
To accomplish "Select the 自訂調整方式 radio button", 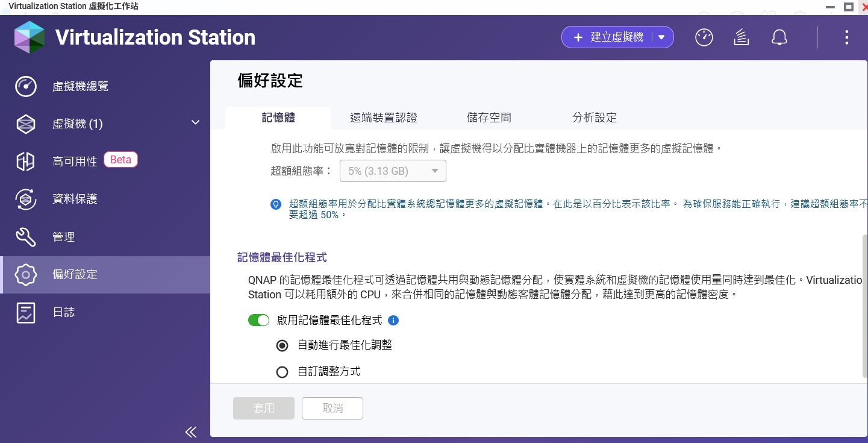I will point(282,372).
